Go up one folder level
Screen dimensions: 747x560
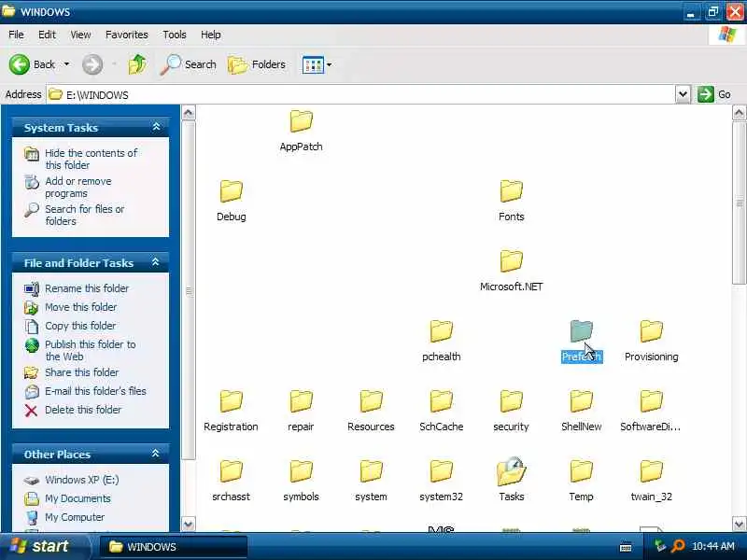[137, 64]
